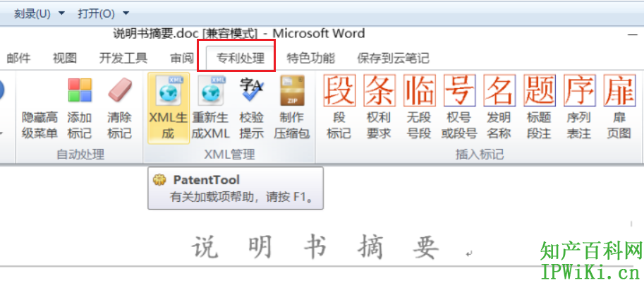Open the 特色功能 tab
This screenshot has height=283, width=644.
[x=311, y=59]
